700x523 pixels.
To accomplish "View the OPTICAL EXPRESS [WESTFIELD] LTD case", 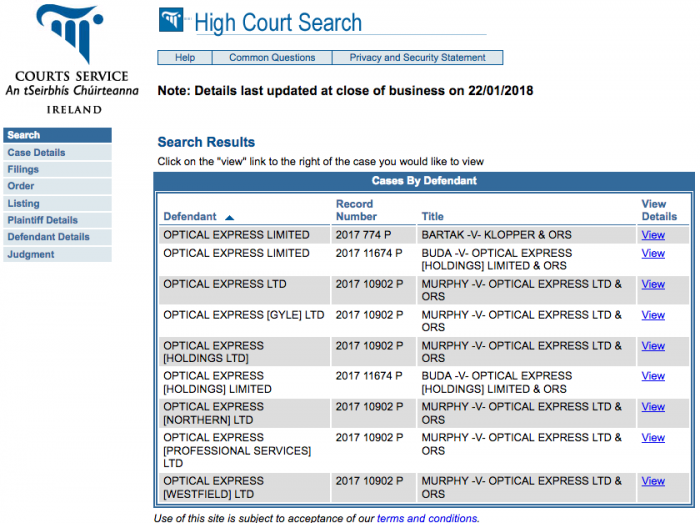I will point(653,481).
